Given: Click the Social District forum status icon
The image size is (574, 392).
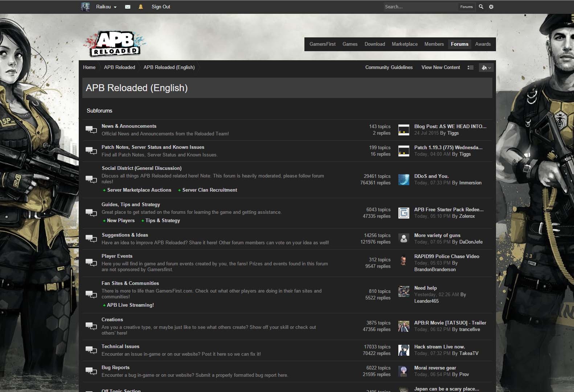Looking at the screenshot, I should coord(91,179).
